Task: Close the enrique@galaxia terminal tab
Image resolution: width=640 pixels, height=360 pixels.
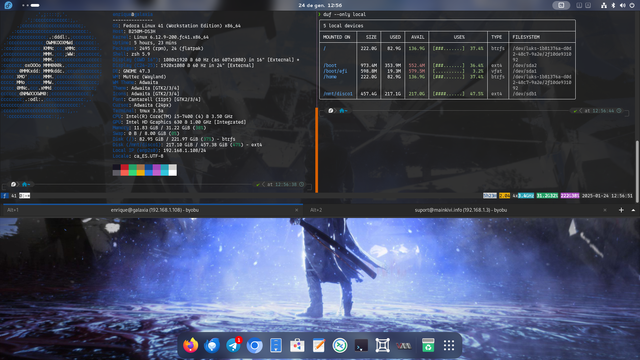Action: tap(297, 210)
